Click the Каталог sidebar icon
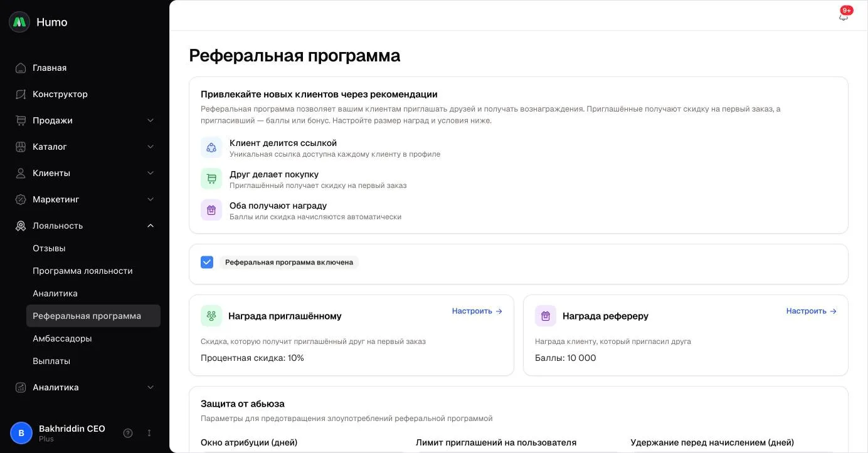This screenshot has height=453, width=868. (21, 147)
